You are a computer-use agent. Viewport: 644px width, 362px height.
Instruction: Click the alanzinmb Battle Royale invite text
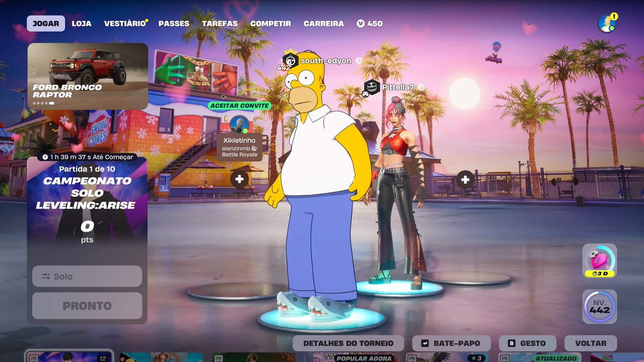(x=240, y=151)
